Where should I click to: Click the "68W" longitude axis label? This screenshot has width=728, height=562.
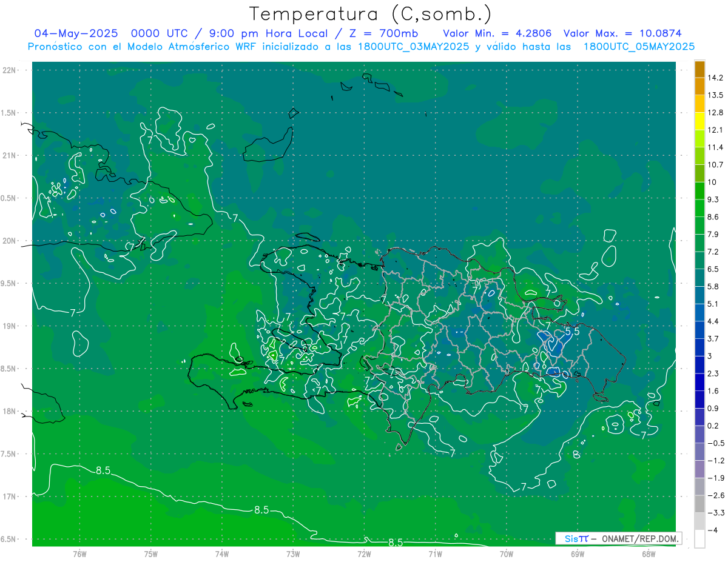(x=649, y=554)
